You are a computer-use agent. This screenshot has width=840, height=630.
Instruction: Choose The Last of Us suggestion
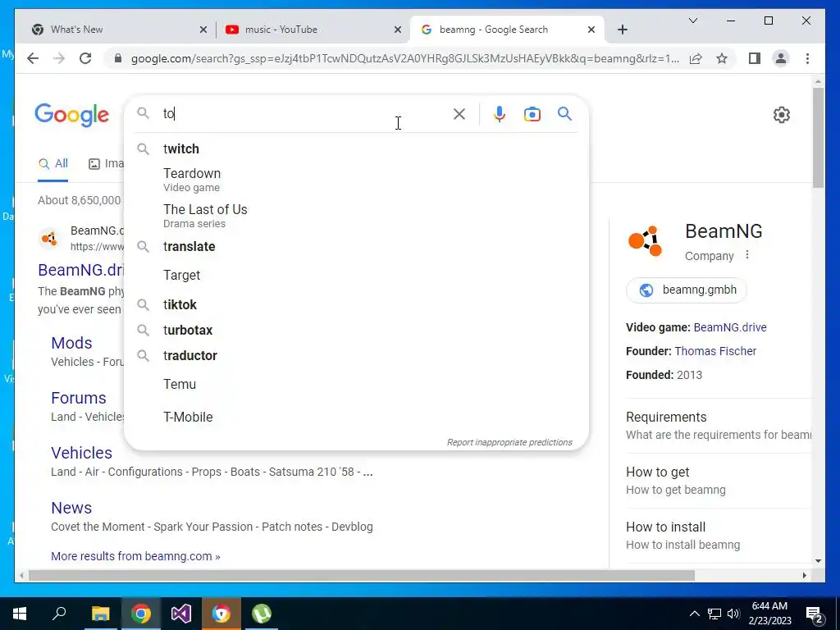pos(356,216)
